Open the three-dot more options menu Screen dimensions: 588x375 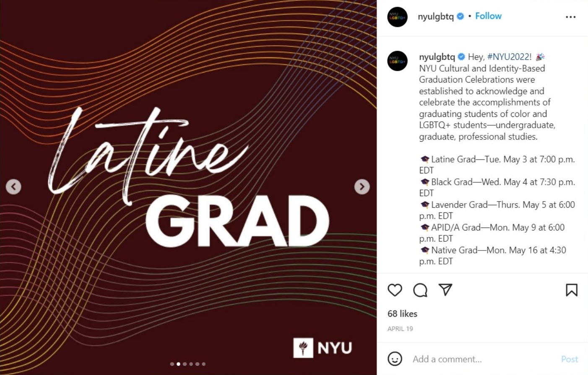tap(570, 17)
